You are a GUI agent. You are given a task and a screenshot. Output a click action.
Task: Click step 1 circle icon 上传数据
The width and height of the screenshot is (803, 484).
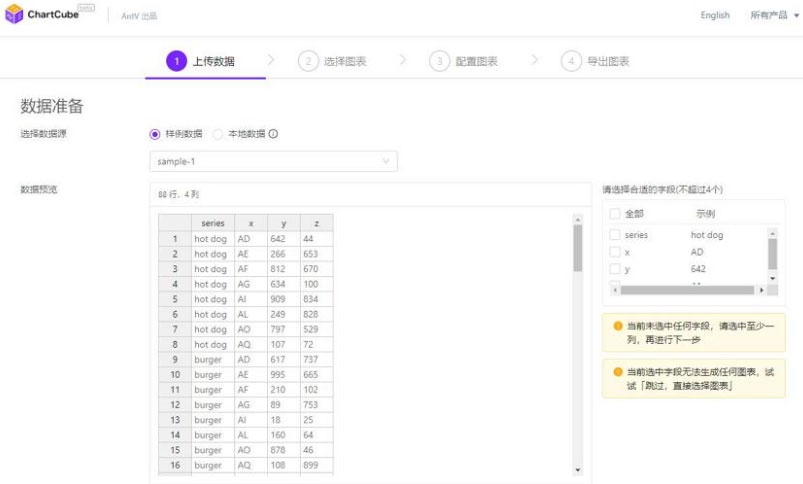pos(176,61)
